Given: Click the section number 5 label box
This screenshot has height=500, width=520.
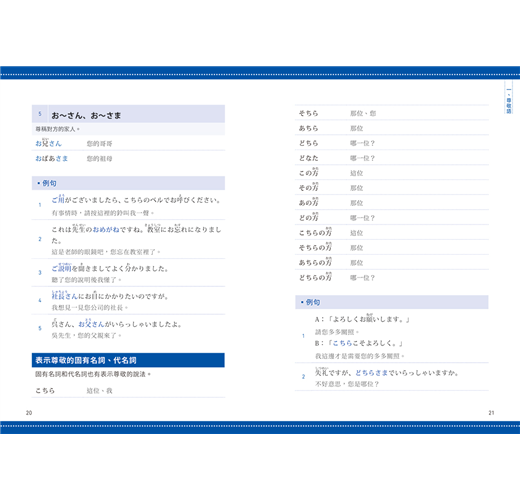Looking at the screenshot, I should click(40, 114).
